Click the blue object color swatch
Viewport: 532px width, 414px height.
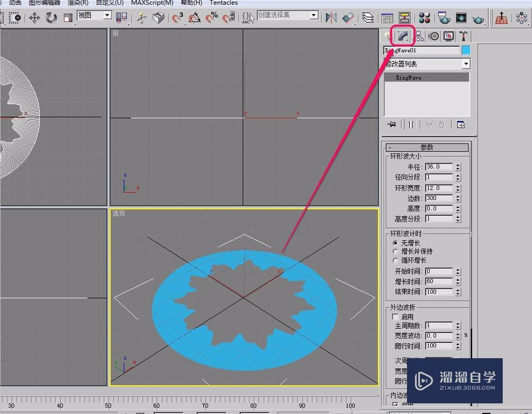tap(467, 50)
